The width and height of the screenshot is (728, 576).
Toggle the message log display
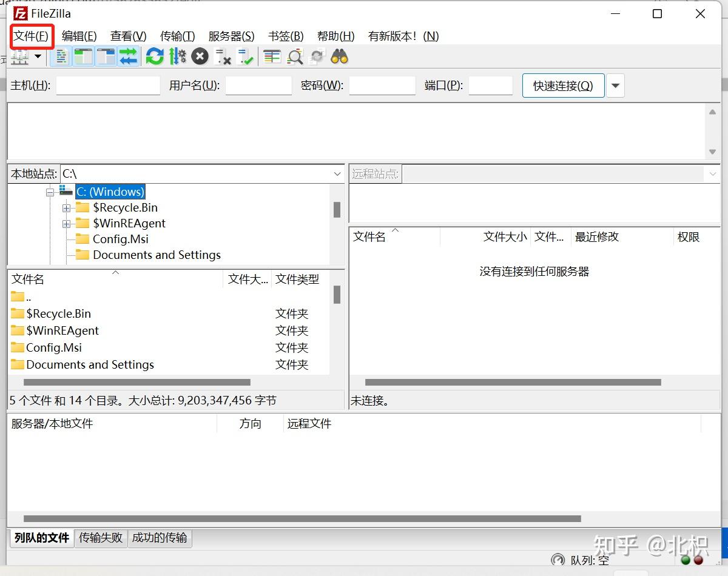pos(61,56)
